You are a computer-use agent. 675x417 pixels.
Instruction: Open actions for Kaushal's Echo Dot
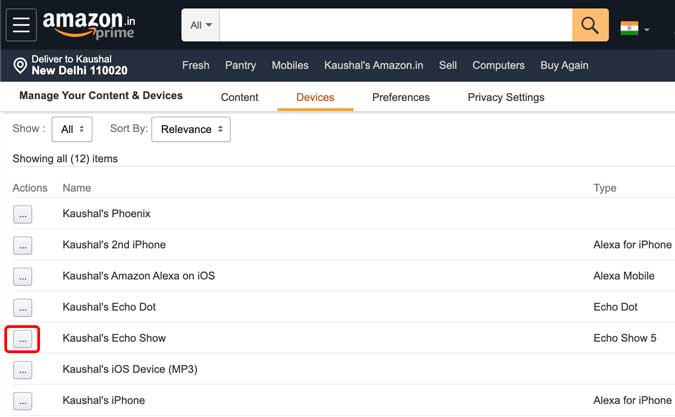[x=23, y=308]
